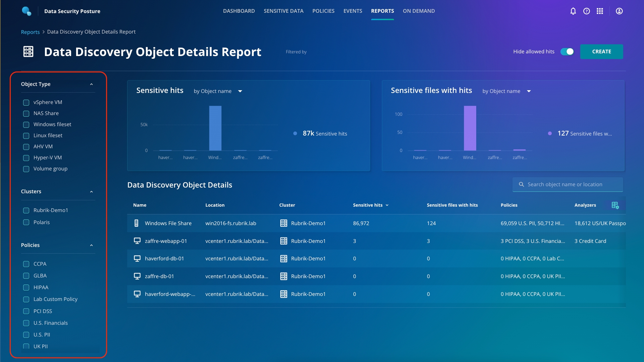Open the user account profile icon

619,11
